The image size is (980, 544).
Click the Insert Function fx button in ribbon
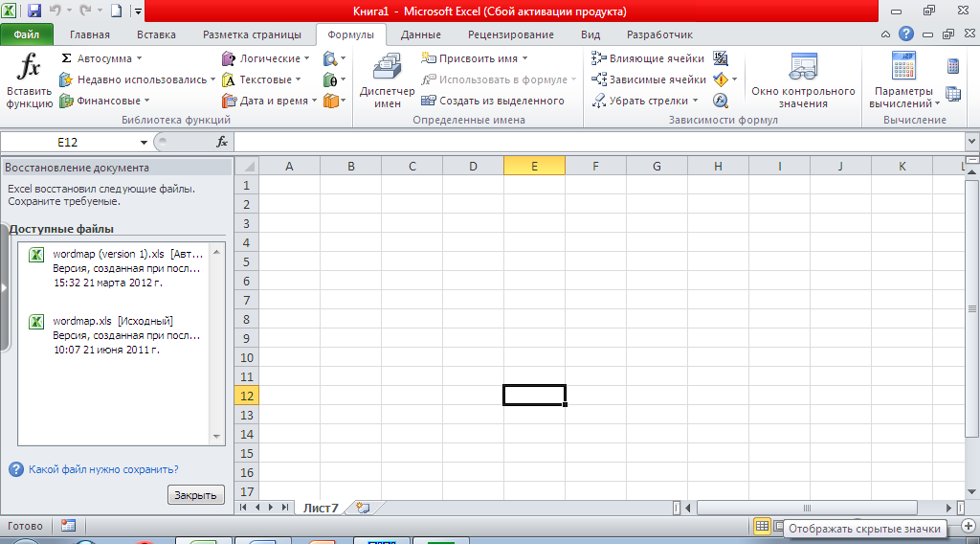[x=29, y=80]
